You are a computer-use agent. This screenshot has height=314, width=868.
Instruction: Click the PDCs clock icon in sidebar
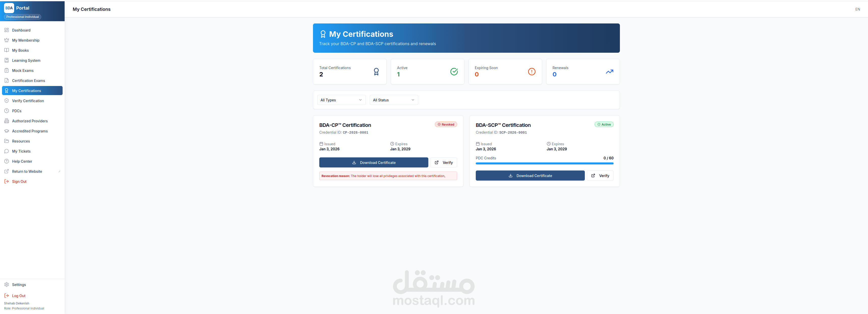point(6,111)
